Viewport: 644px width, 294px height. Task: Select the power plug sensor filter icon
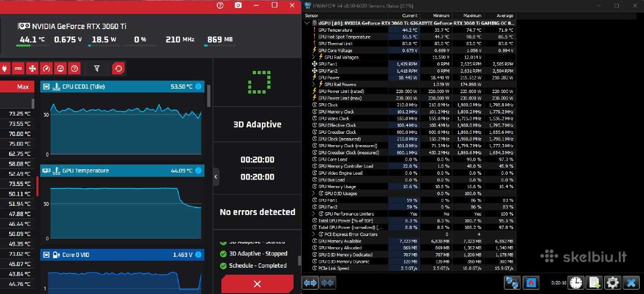(x=4, y=68)
